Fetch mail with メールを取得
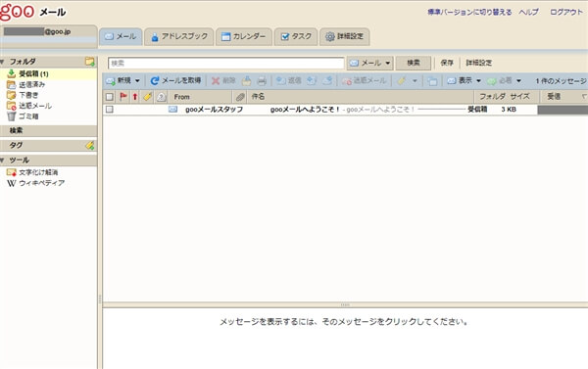The height and width of the screenshot is (369, 588). (x=175, y=80)
